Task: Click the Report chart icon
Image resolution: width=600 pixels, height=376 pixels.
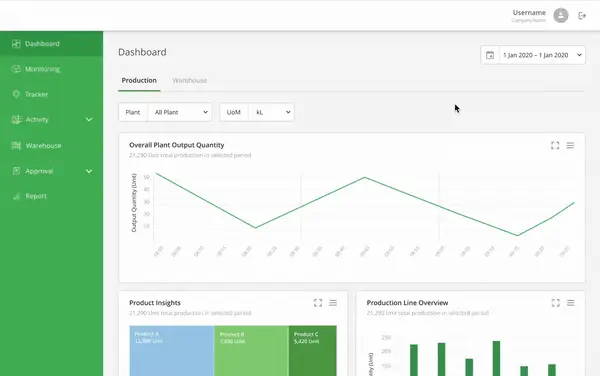Action: coord(16,196)
